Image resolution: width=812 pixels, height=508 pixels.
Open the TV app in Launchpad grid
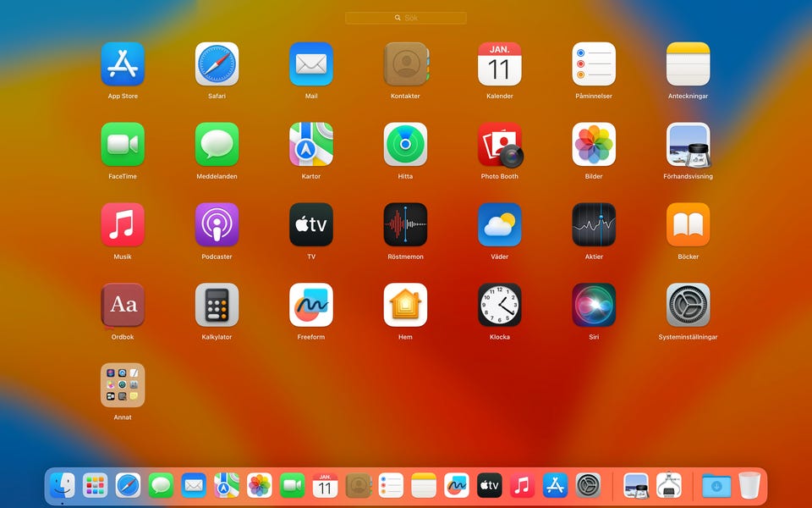311,224
